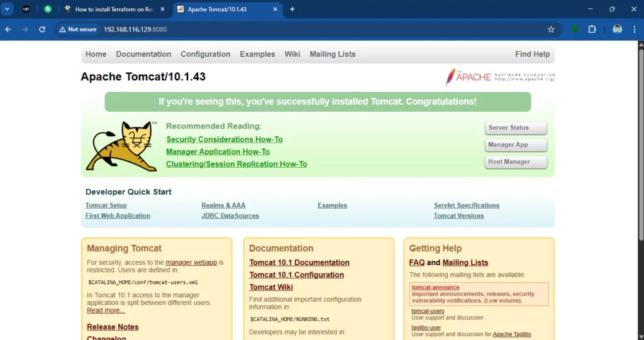Open Tomcat 10.1 Configuration link
The image size is (644, 340).
pos(297,275)
